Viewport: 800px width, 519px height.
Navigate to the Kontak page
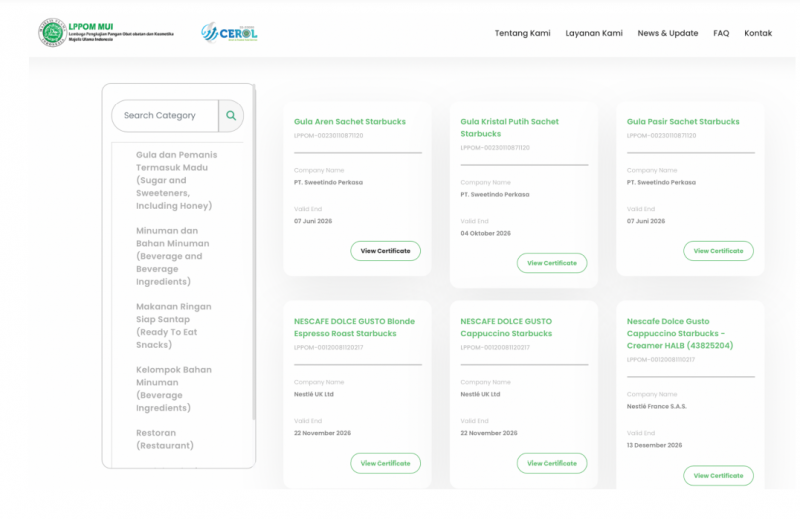point(757,33)
